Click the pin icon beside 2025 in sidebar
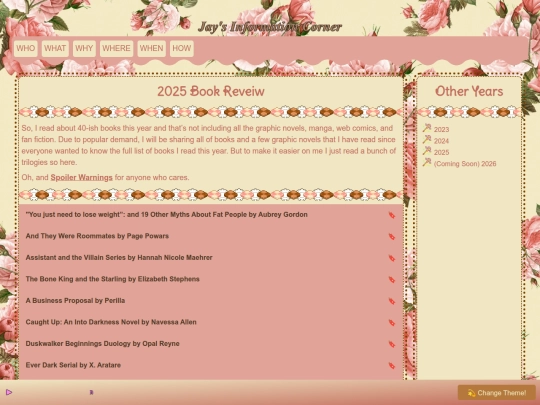 coord(427,151)
